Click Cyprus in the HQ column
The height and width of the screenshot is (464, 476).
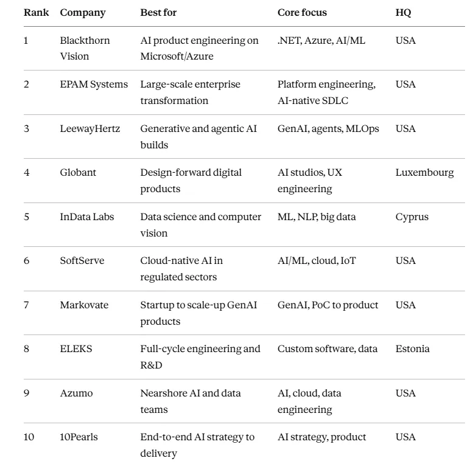coord(412,217)
